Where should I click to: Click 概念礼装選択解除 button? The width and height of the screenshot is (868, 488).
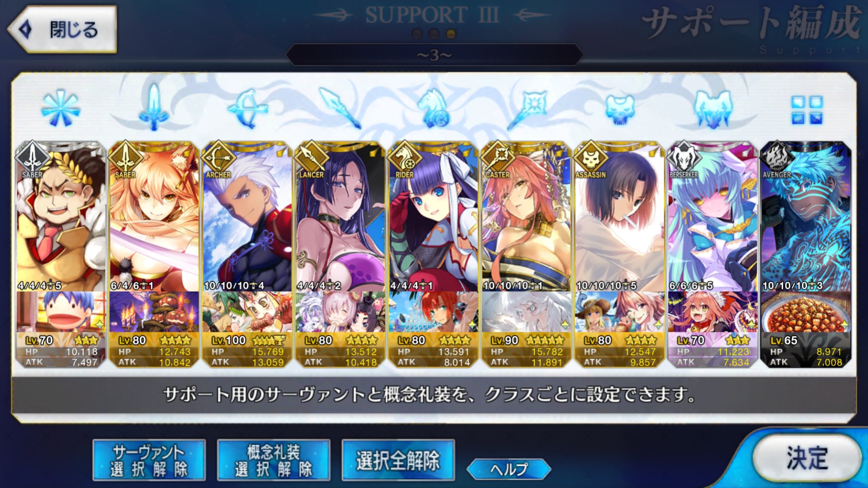click(x=273, y=460)
